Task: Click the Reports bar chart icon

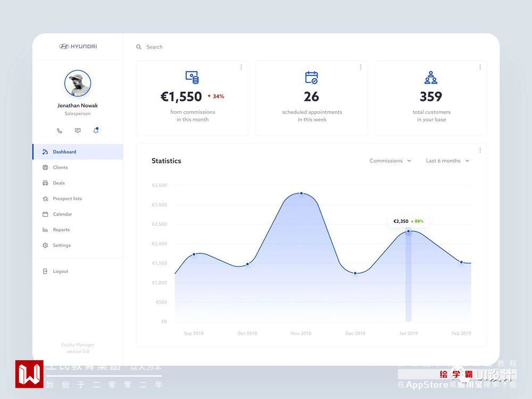Action: pos(45,230)
